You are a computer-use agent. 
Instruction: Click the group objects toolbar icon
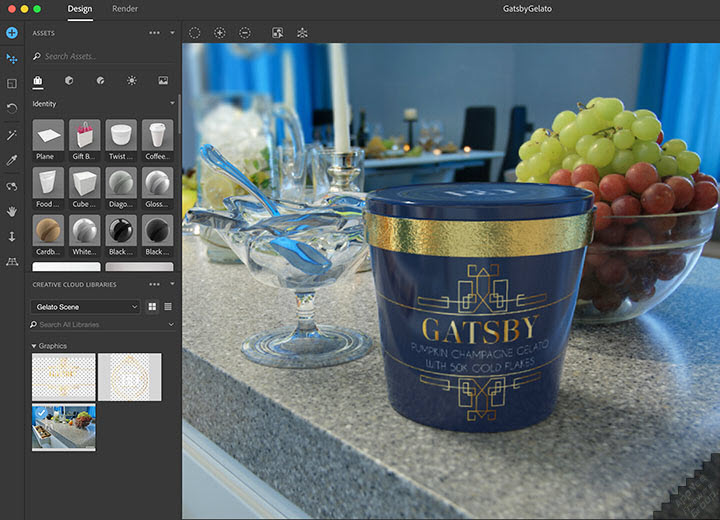pos(302,33)
